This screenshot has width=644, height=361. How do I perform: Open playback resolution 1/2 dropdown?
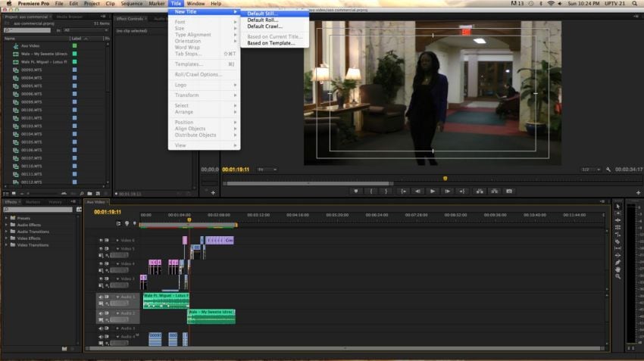[x=591, y=170]
